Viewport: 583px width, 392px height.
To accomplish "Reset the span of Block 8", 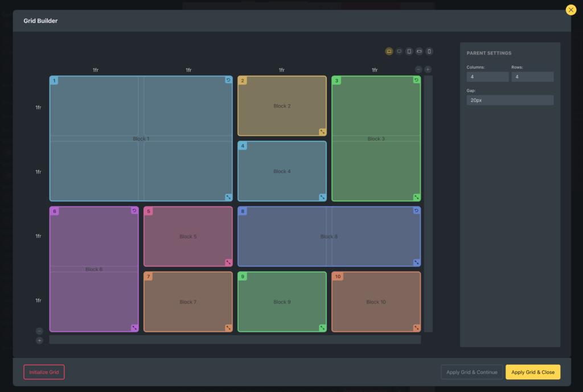I will (x=416, y=211).
